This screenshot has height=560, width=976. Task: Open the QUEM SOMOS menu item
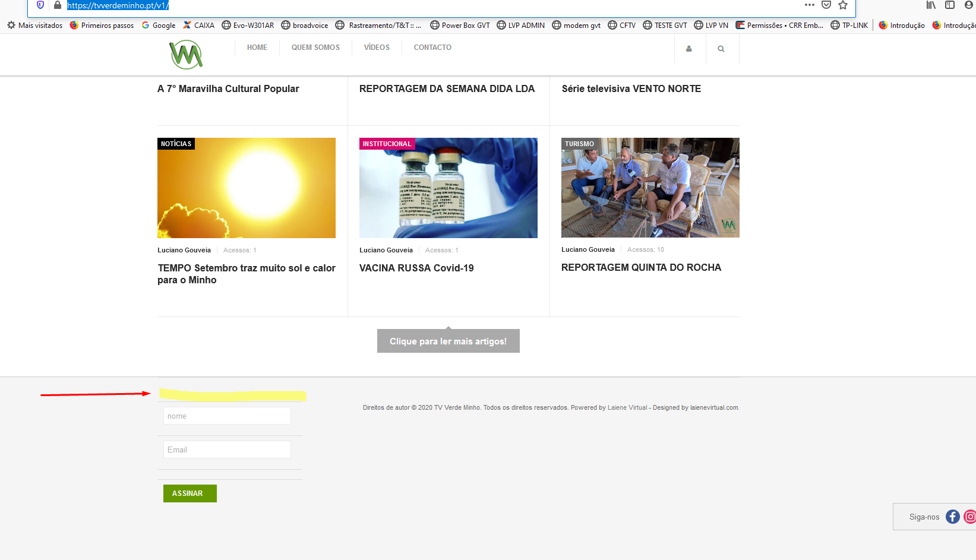315,48
